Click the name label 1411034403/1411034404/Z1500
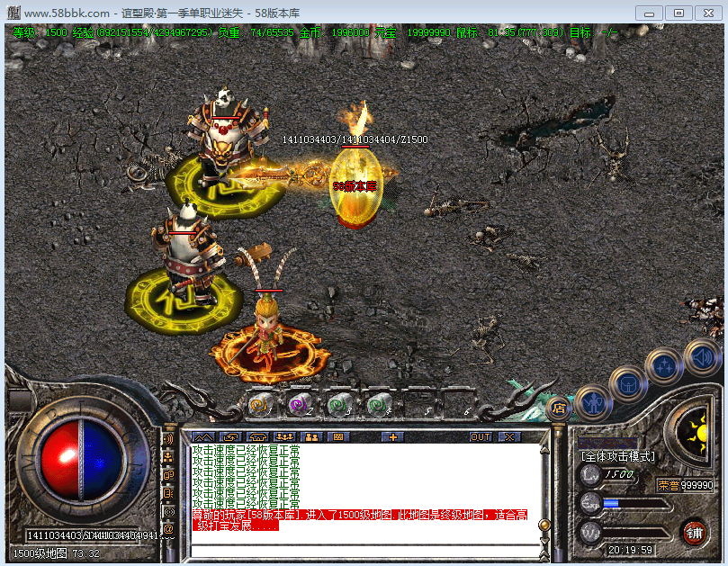The width and height of the screenshot is (728, 566). [355, 139]
